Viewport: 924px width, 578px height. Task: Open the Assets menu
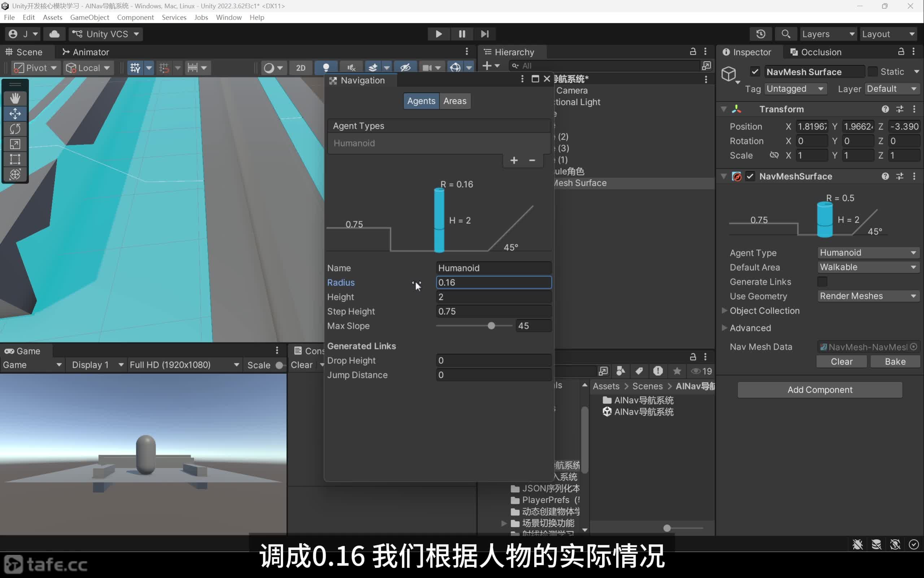pyautogui.click(x=52, y=18)
